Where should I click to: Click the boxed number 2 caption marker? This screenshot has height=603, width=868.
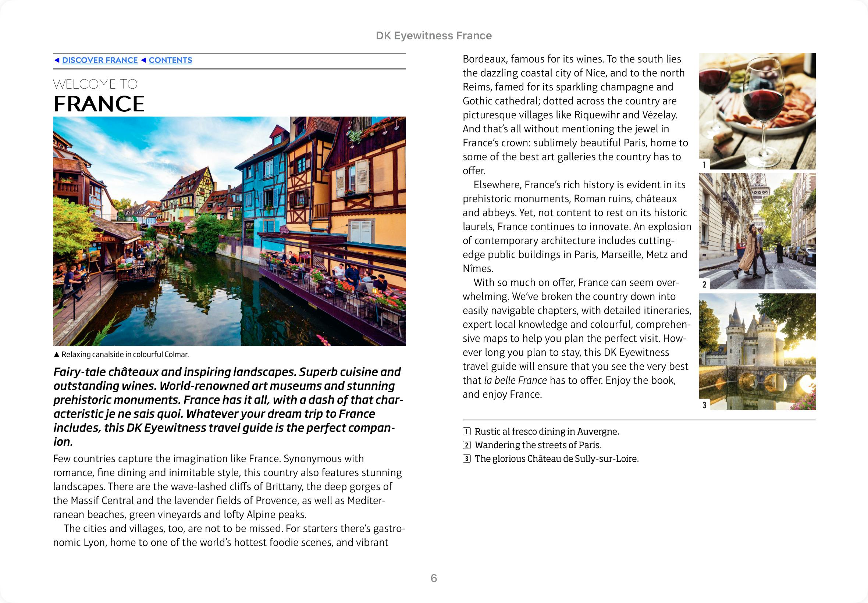(467, 445)
